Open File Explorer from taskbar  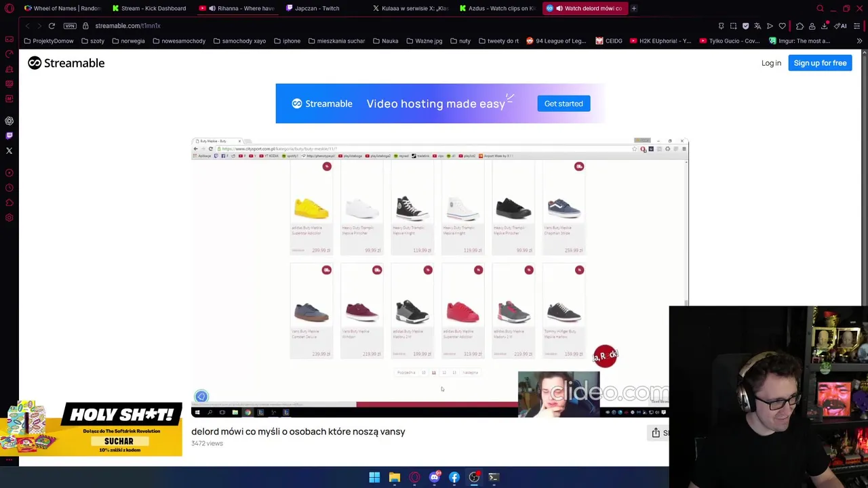(394, 477)
